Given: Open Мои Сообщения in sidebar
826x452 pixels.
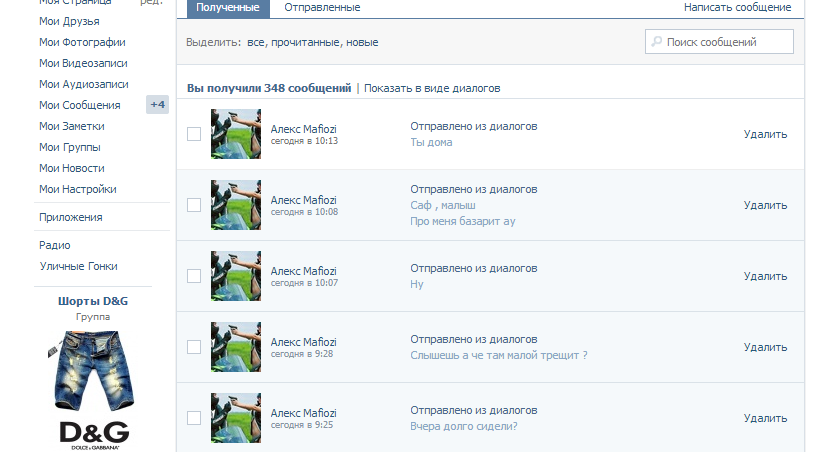Looking at the screenshot, I should click(80, 105).
